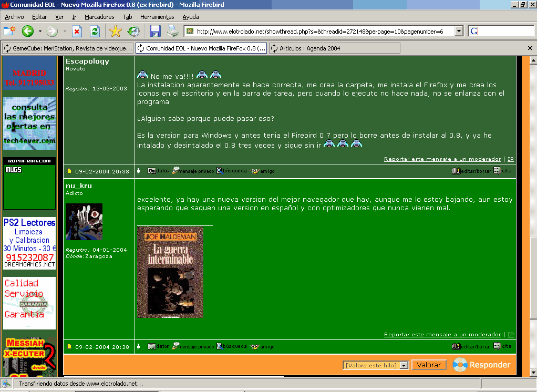Switch to the Articulos Agenda 2004 tab
Screen dimensions: 537x392
335,48
